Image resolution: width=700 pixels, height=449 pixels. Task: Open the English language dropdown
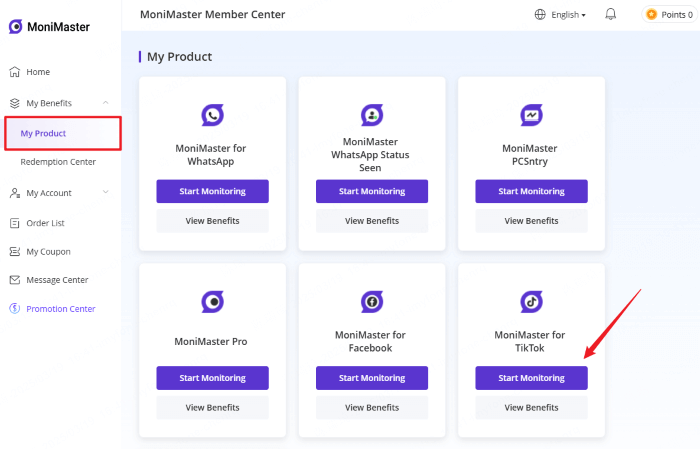pyautogui.click(x=568, y=15)
